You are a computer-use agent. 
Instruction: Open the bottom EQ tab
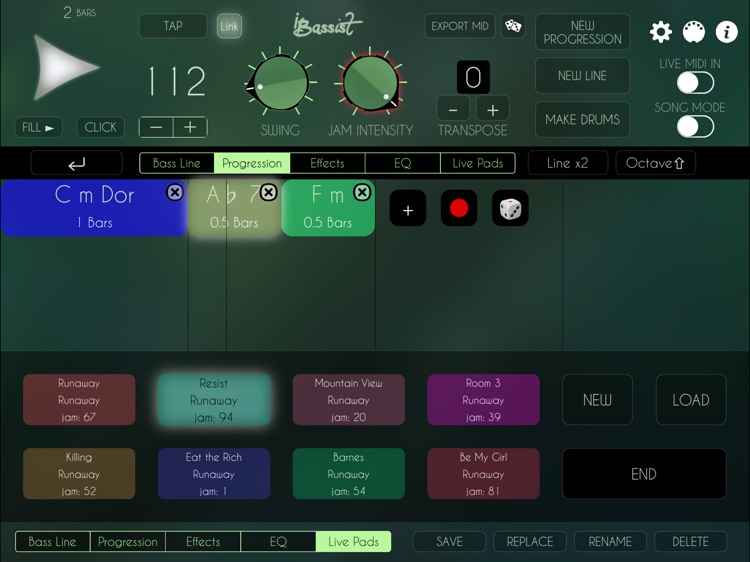pos(278,541)
